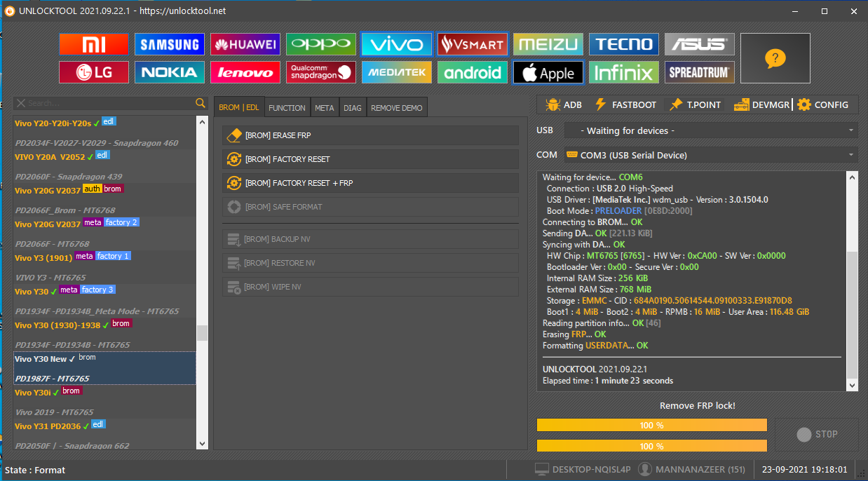868x481 pixels.
Task: Click the [BROM] BACKUP NV button
Action: click(370, 239)
